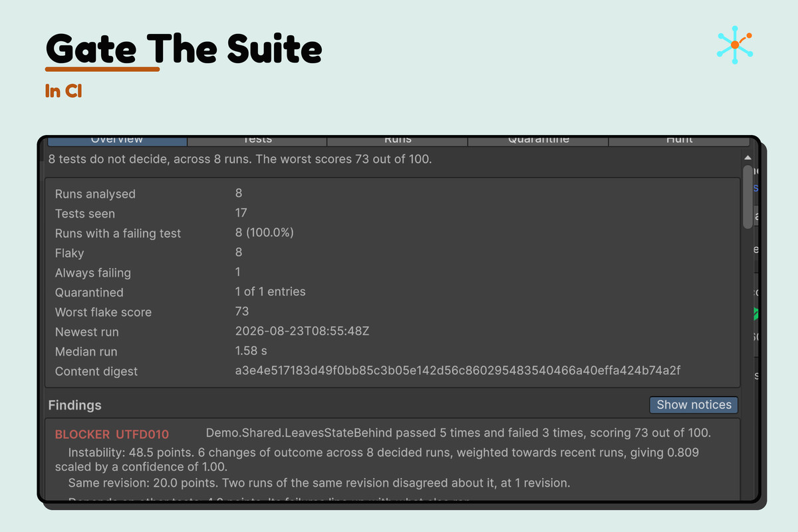Click the Show notices button
This screenshot has height=532, width=798.
click(x=694, y=404)
